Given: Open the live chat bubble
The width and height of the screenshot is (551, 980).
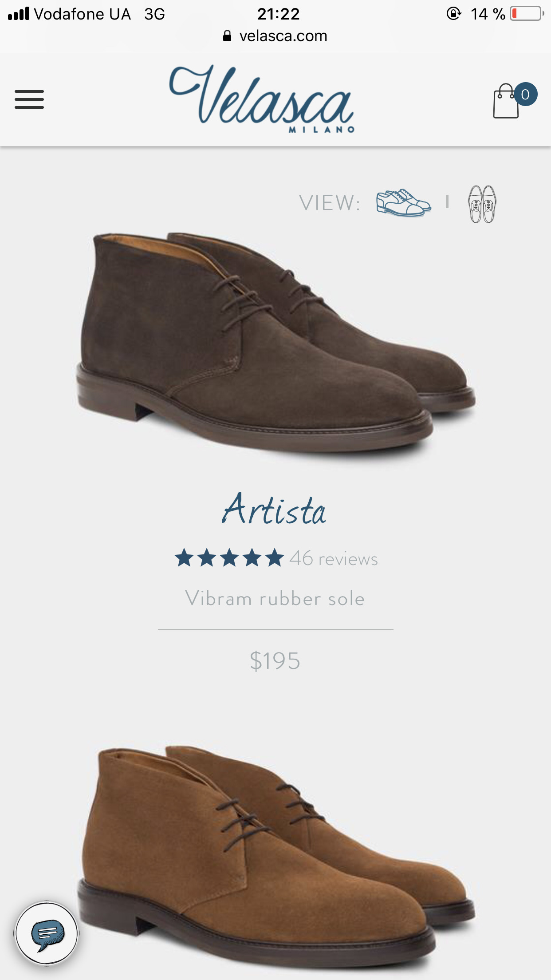Looking at the screenshot, I should (47, 933).
